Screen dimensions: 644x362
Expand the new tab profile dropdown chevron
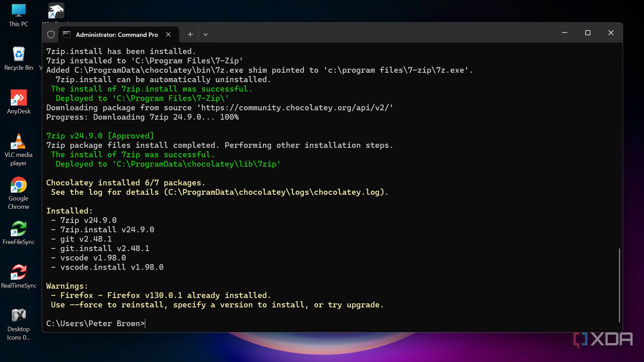tap(206, 35)
